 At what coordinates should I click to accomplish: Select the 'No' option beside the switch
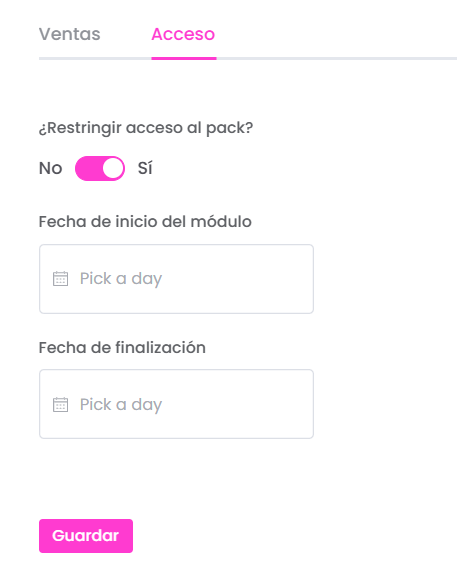click(50, 168)
